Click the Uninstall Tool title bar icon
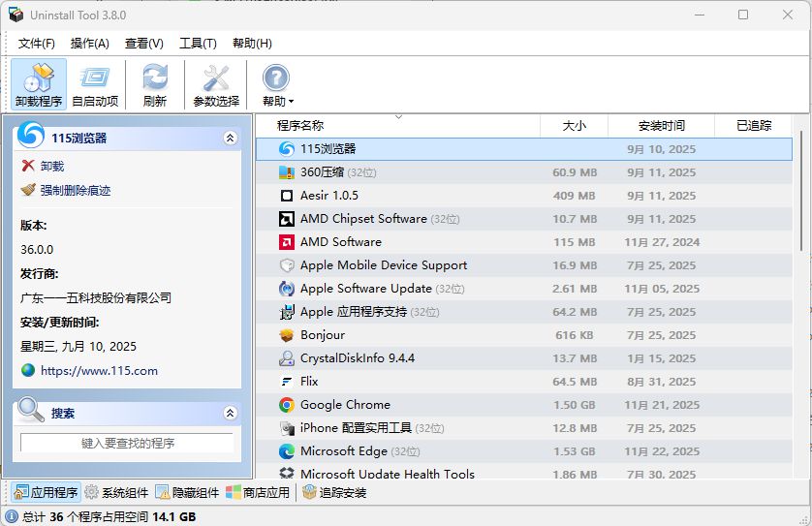This screenshot has height=526, width=812. click(16, 15)
